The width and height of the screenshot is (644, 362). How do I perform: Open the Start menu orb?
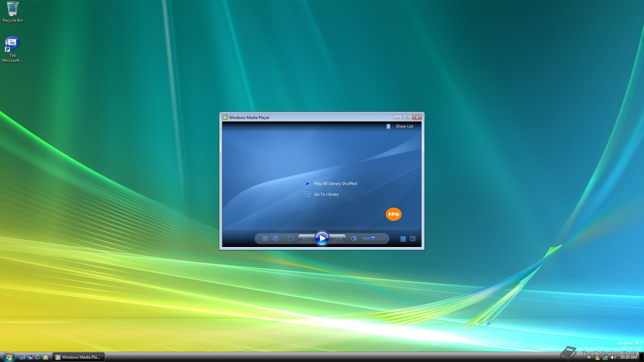coord(9,357)
